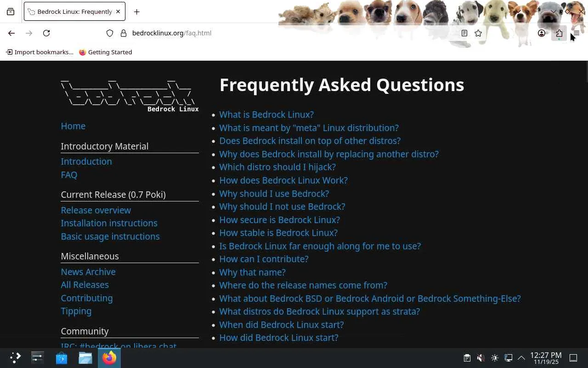Jump to 'How stable is Bedrock Linux?'
Screen dimensions: 588x368
tap(278, 233)
